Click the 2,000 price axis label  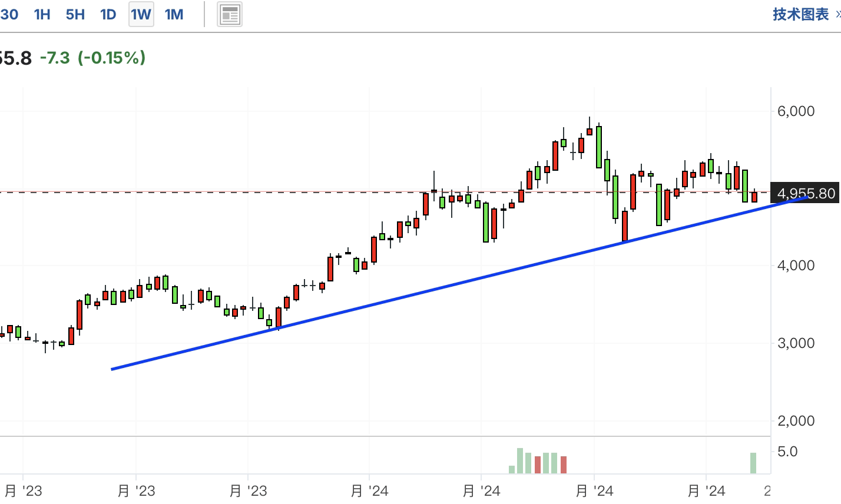pyautogui.click(x=796, y=421)
